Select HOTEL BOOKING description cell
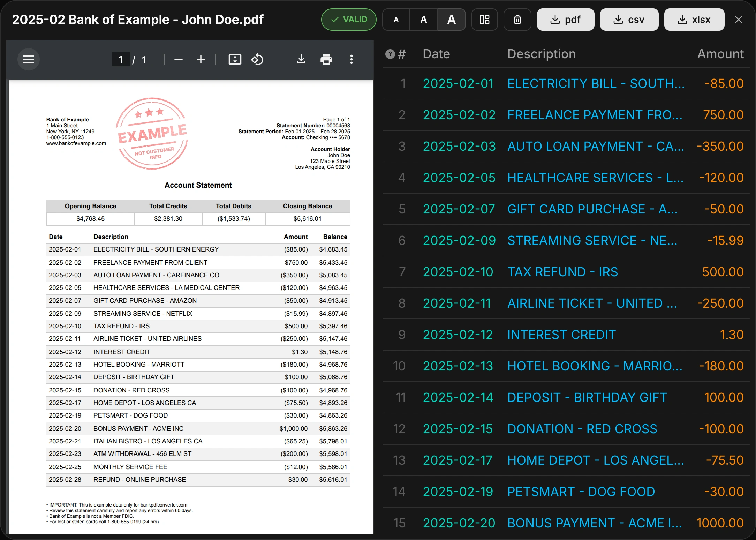Viewport: 756px width, 540px height. (595, 366)
